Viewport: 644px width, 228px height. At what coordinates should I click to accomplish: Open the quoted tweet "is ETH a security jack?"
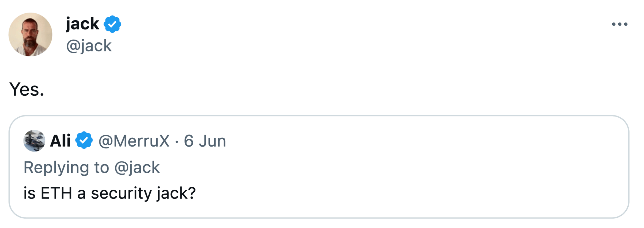[x=109, y=193]
